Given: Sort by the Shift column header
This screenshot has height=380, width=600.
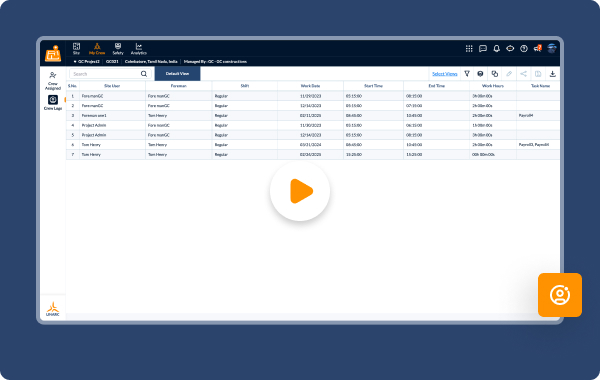Looking at the screenshot, I should point(245,86).
